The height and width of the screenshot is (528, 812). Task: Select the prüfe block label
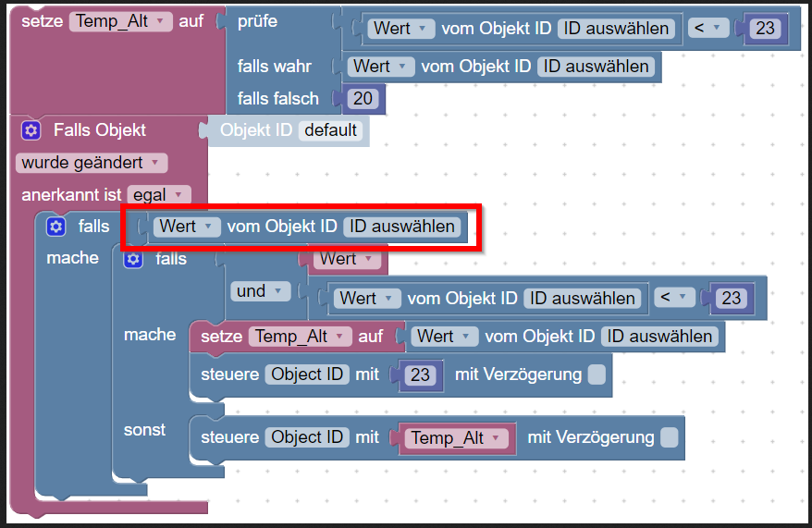tap(257, 21)
